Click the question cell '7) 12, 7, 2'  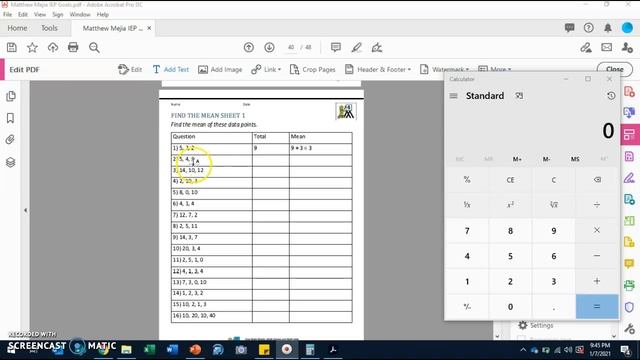pyautogui.click(x=211, y=215)
